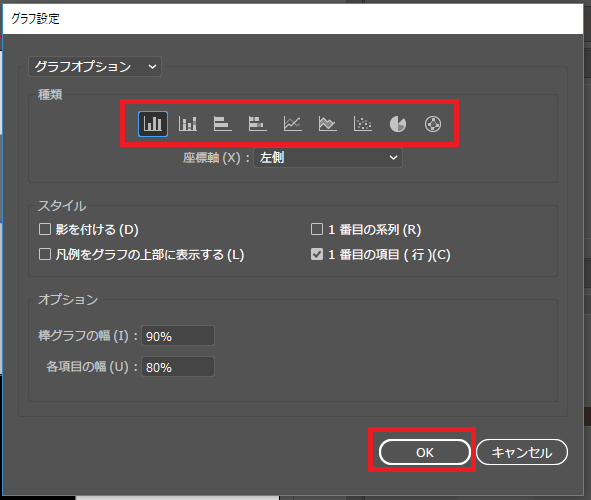This screenshot has width=591, height=500.
Task: Select the line graph type icon
Action: click(x=292, y=124)
